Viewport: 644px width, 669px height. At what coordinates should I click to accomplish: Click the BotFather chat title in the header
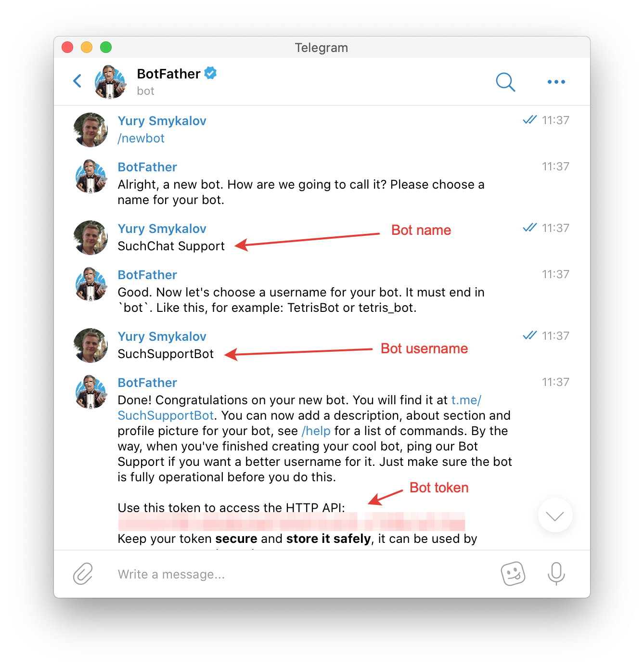(168, 74)
